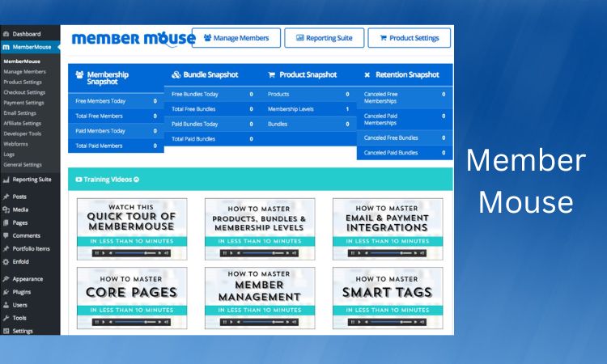Click the Comments bubble icon
Screen dimensions: 607x364
click(6, 235)
